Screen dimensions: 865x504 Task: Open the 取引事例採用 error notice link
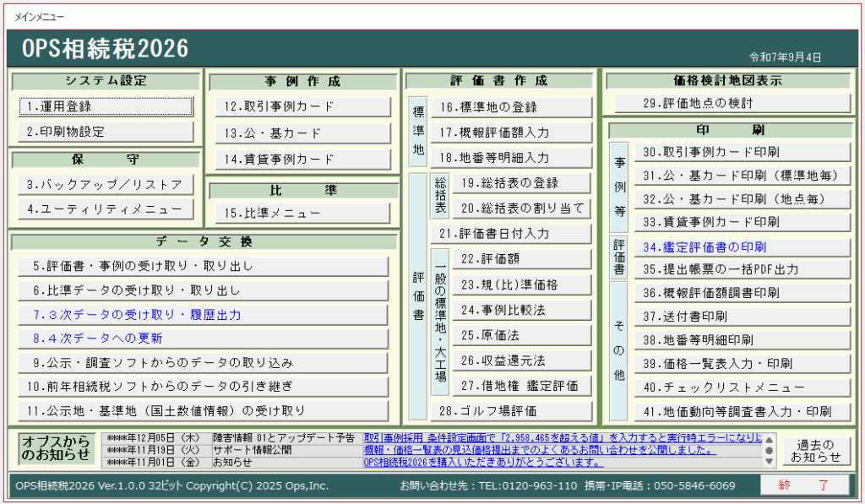click(x=562, y=438)
